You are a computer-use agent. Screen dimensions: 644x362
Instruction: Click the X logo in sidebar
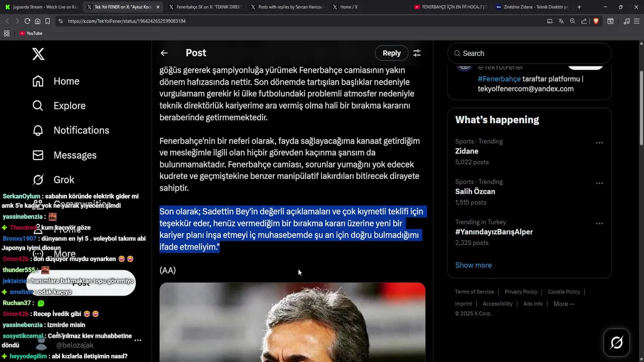[x=38, y=54]
